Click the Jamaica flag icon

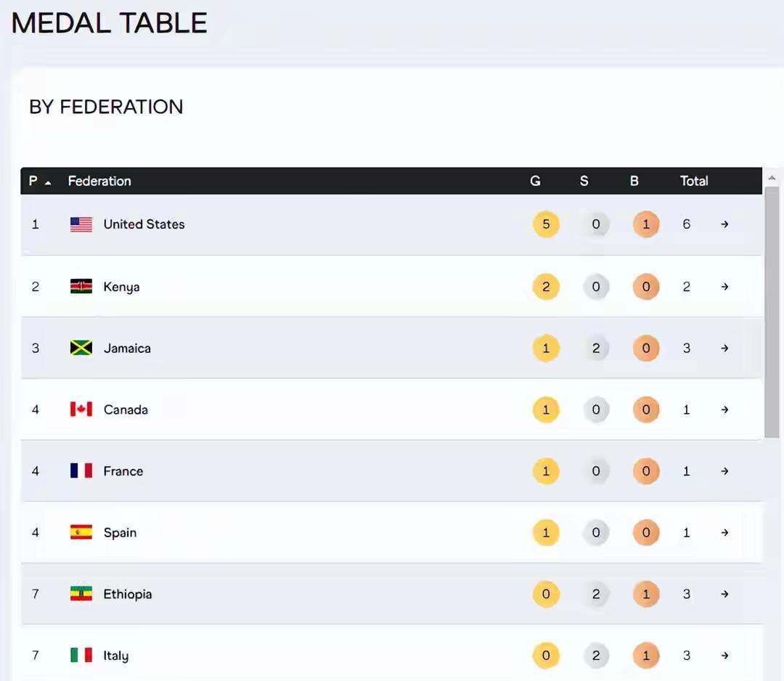point(81,348)
